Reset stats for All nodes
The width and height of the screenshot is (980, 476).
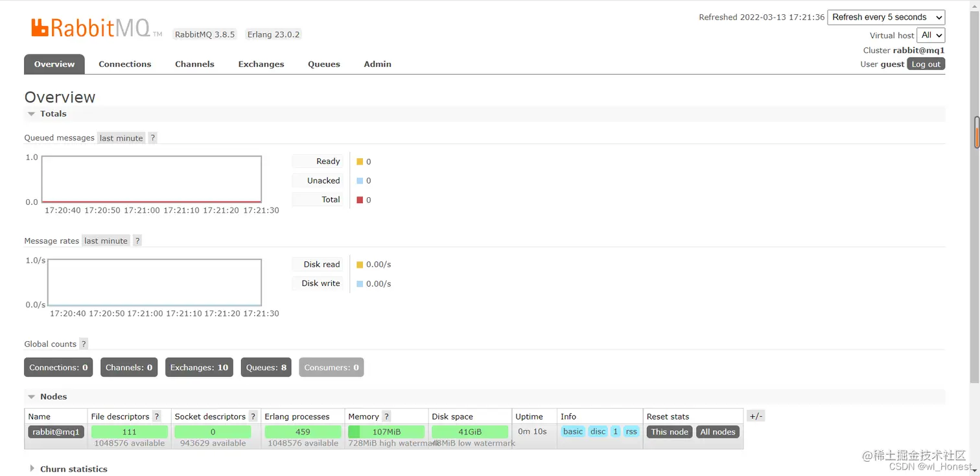pos(717,432)
